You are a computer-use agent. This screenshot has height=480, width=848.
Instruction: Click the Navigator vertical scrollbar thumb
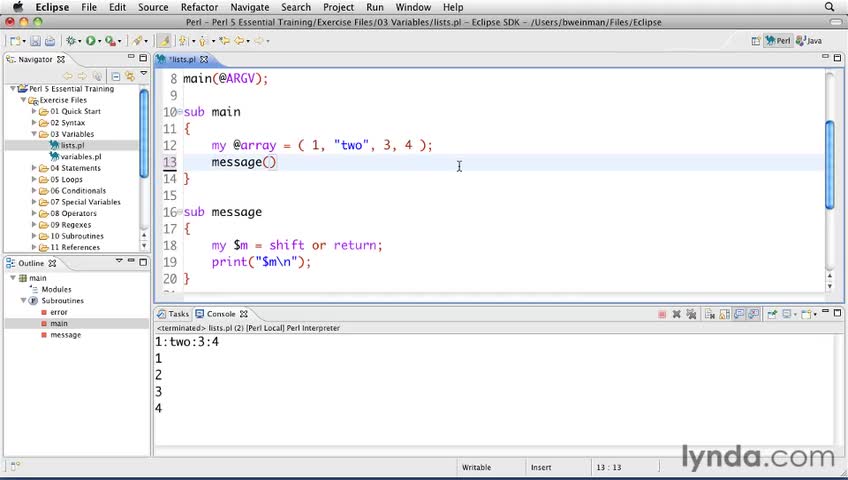pos(144,134)
